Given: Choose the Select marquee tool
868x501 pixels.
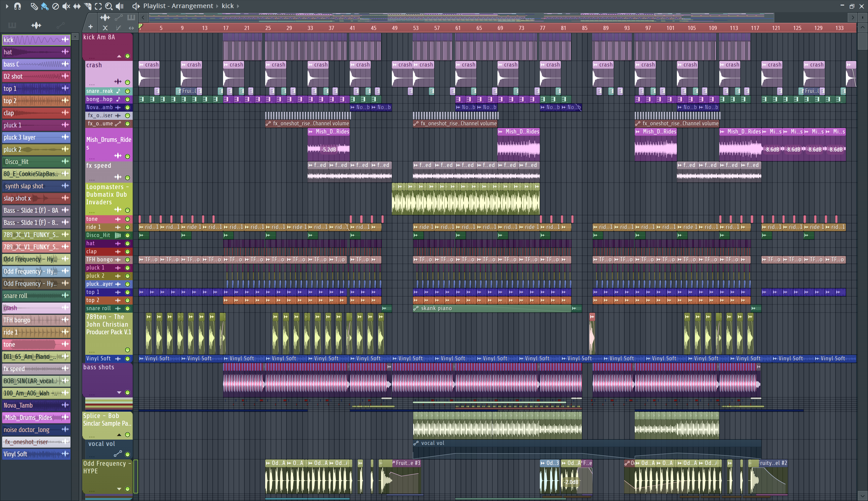Looking at the screenshot, I should coord(98,6).
